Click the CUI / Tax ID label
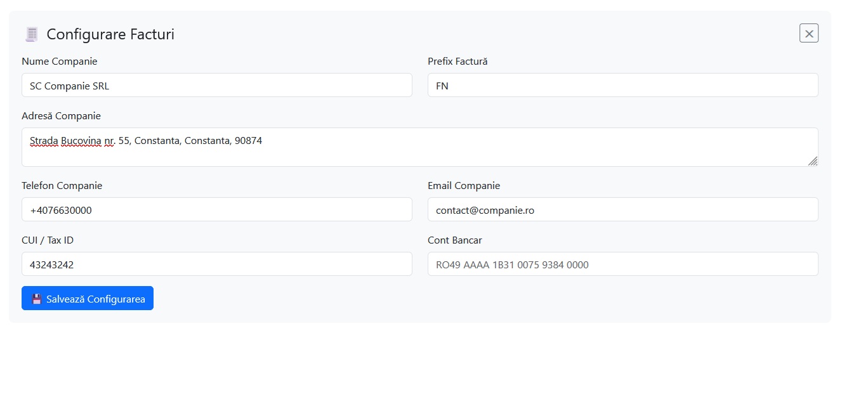Screen dimensions: 868x411 (x=52, y=240)
